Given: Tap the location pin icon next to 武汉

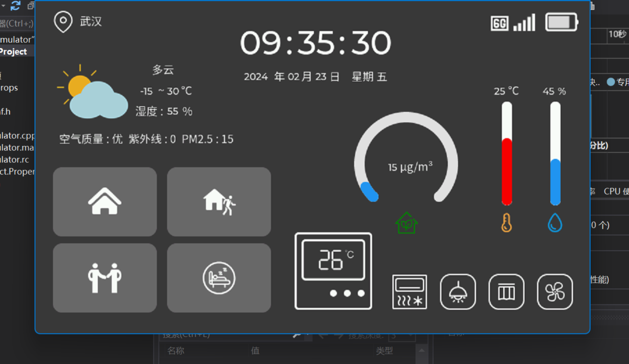Looking at the screenshot, I should coord(63,22).
